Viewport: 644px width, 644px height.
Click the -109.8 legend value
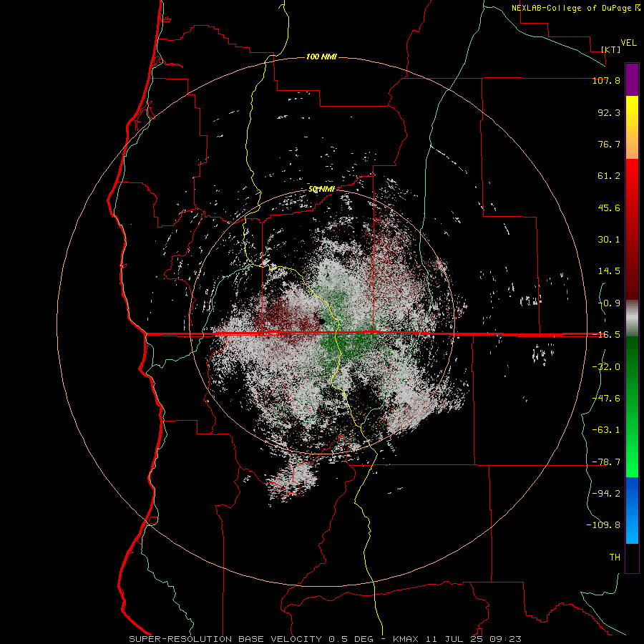pos(603,525)
